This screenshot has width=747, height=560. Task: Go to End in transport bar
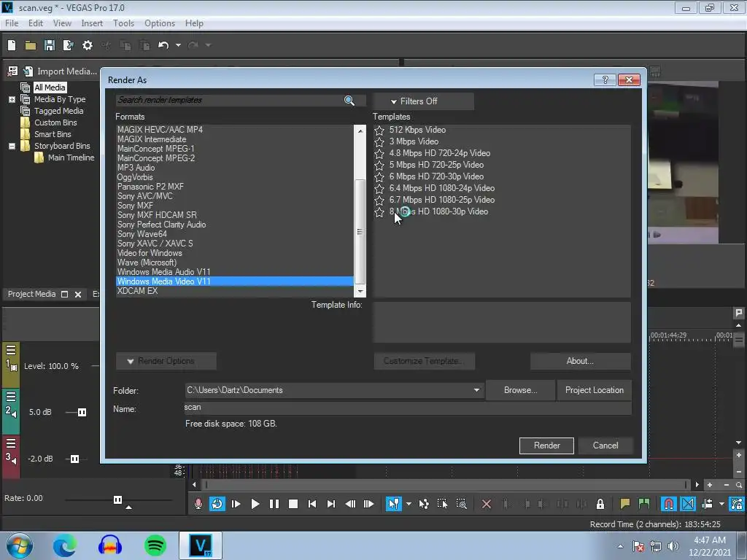point(331,504)
